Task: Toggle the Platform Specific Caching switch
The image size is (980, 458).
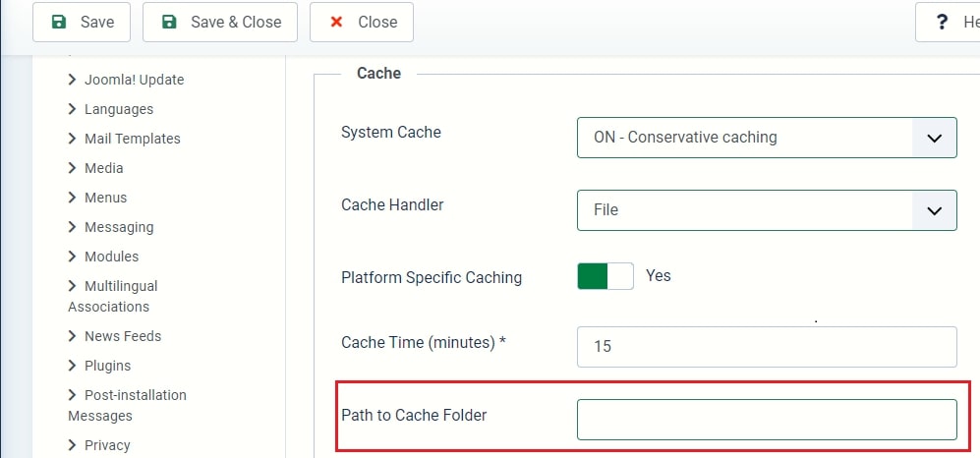Action: [x=605, y=276]
